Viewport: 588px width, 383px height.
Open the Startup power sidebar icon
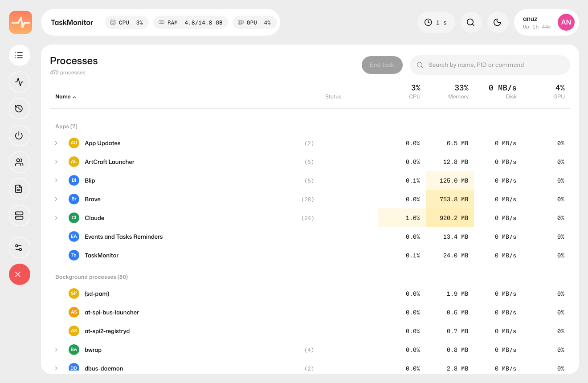click(19, 135)
